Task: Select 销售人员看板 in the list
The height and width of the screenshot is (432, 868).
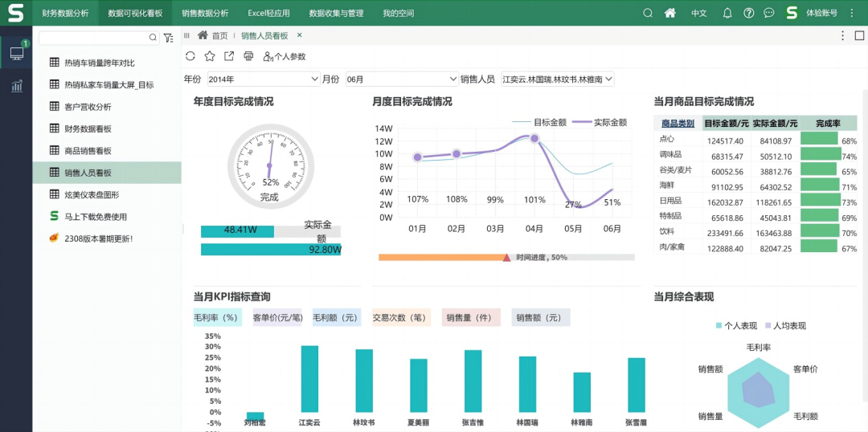Action: pos(107,173)
